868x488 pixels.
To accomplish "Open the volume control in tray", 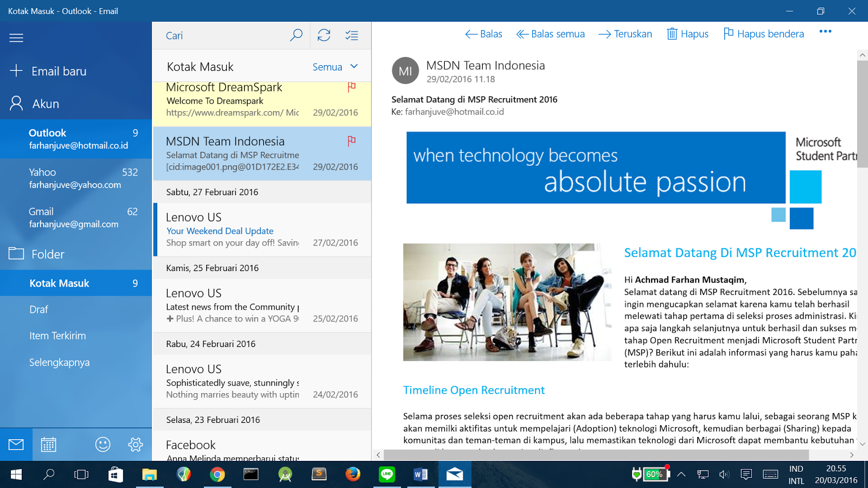I will tap(724, 474).
